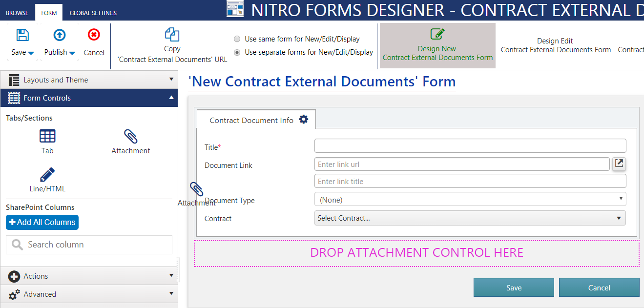The image size is (644, 308).
Task: Expand the Advanced panel
Action: (x=89, y=294)
